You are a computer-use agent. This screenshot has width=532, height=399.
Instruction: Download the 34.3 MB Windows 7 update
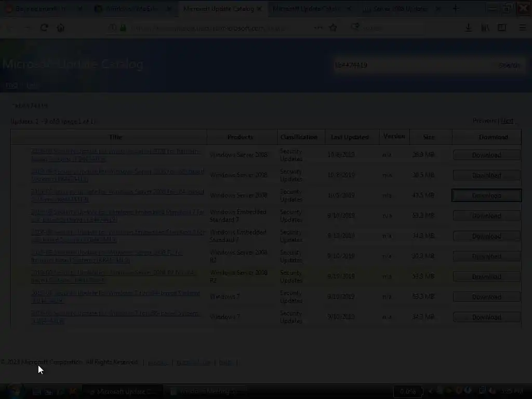tap(486, 317)
